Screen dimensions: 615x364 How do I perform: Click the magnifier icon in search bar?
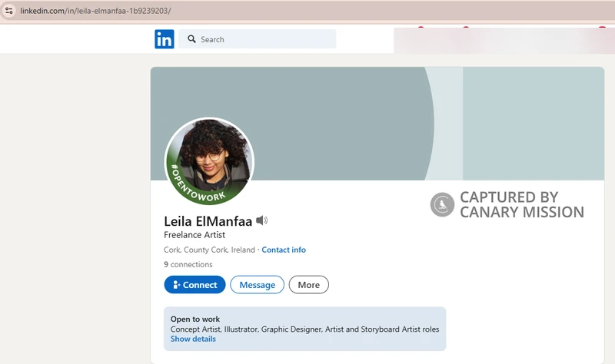(191, 39)
